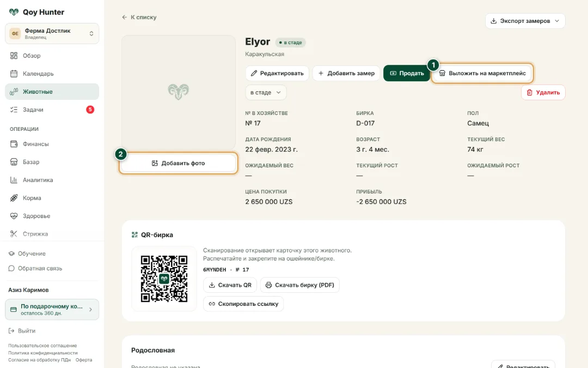Select the Животные sheep icon in sidebar
Image resolution: width=588 pixels, height=368 pixels.
[14, 92]
